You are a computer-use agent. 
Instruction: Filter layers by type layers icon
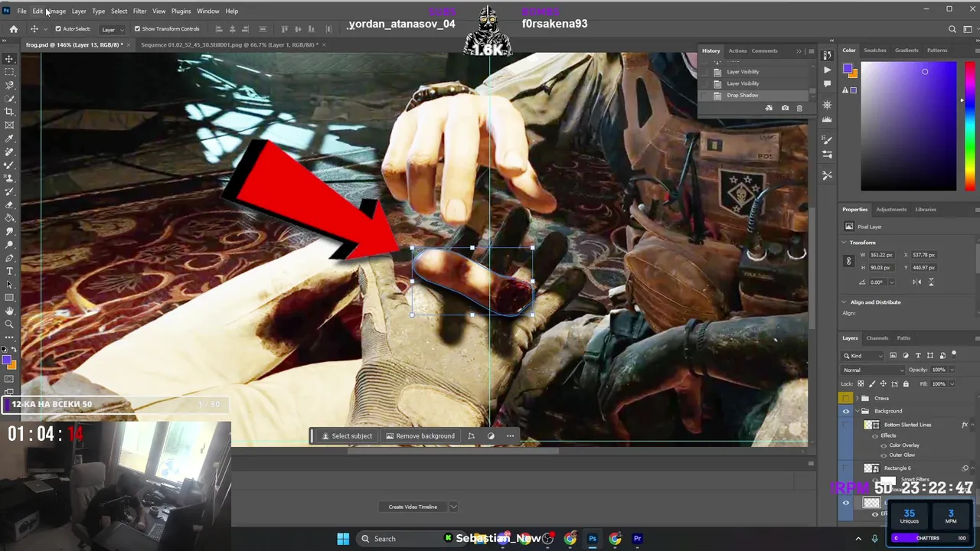(918, 355)
